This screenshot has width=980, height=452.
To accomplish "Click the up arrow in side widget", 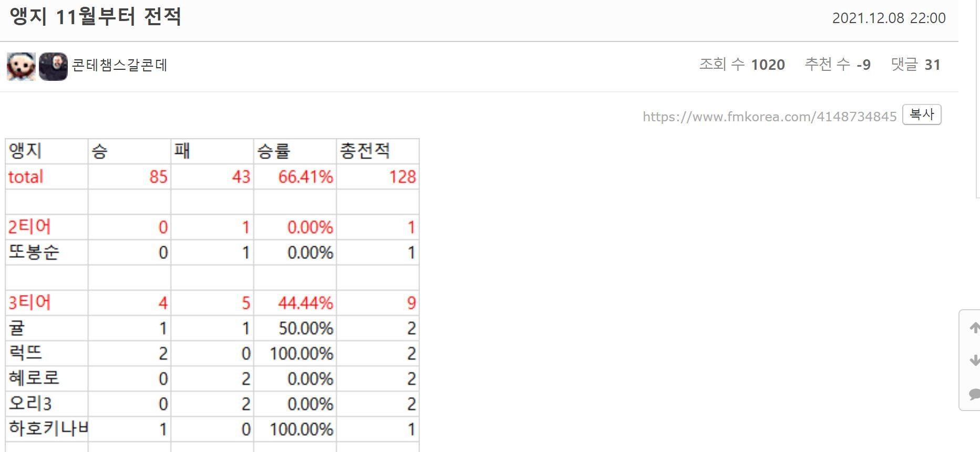I will (x=974, y=328).
